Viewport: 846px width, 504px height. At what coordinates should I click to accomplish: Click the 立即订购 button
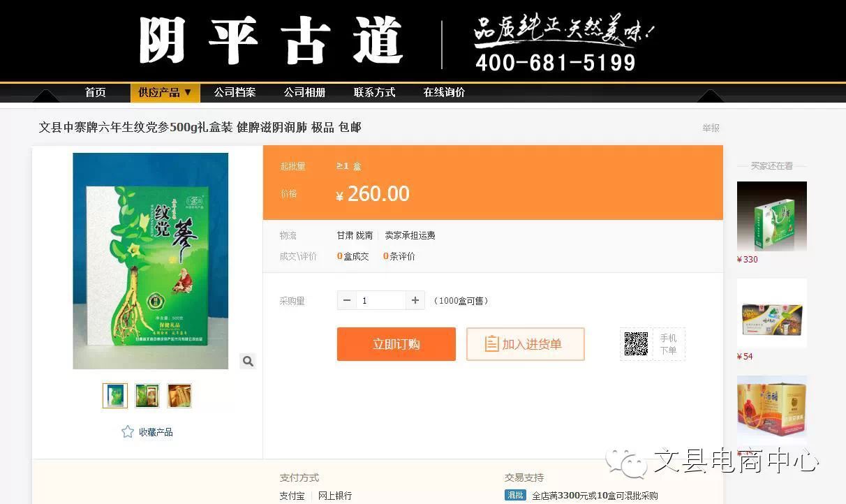click(396, 344)
